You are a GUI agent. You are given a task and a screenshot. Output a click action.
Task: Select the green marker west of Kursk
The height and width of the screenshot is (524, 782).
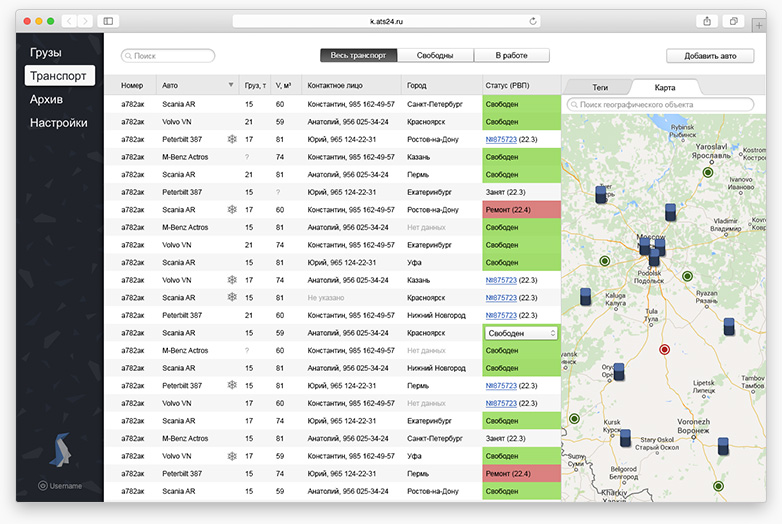point(575,418)
